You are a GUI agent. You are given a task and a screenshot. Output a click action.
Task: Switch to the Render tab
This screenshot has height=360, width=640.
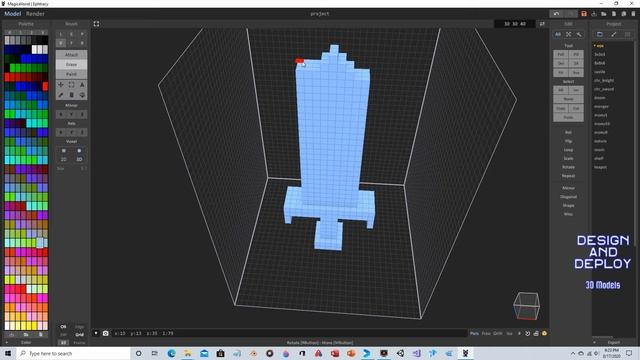[x=35, y=14]
